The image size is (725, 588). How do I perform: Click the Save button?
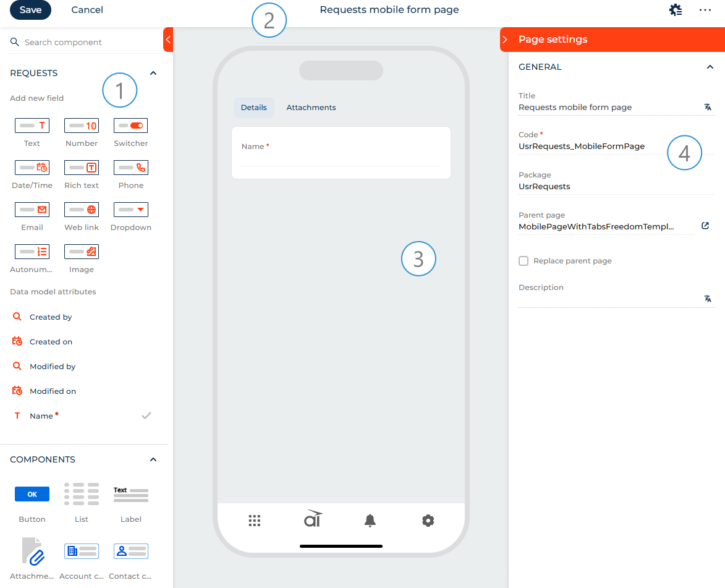(31, 10)
